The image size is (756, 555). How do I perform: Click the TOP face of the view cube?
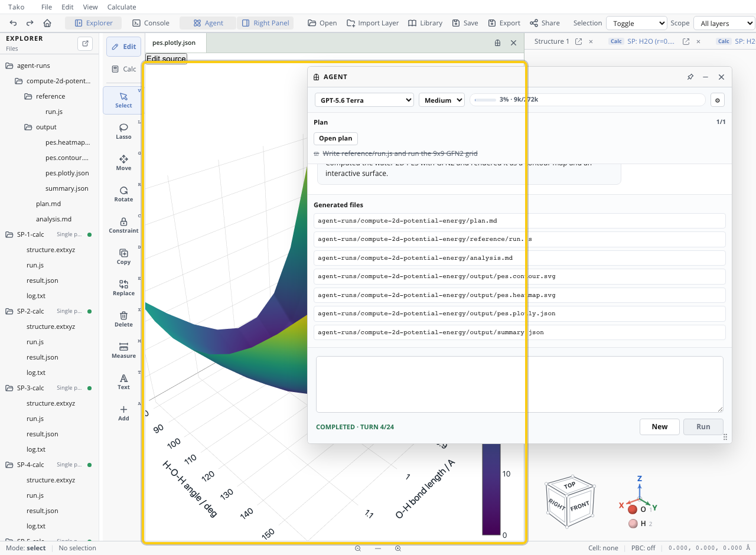tap(569, 485)
